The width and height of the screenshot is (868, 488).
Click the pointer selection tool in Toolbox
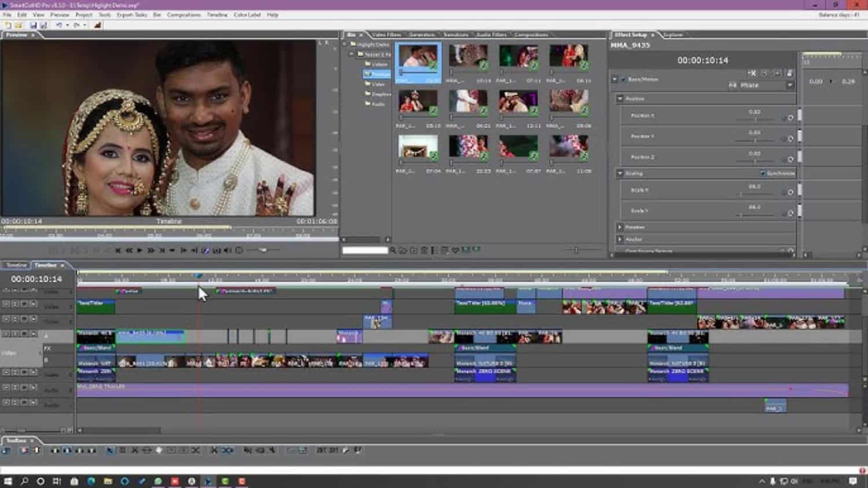coord(110,450)
